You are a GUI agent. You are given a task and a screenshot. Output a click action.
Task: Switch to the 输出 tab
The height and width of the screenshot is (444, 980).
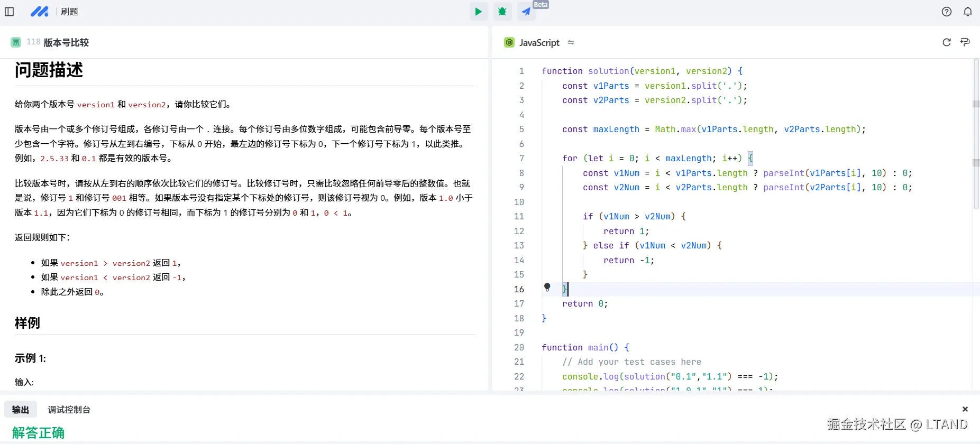(21, 410)
